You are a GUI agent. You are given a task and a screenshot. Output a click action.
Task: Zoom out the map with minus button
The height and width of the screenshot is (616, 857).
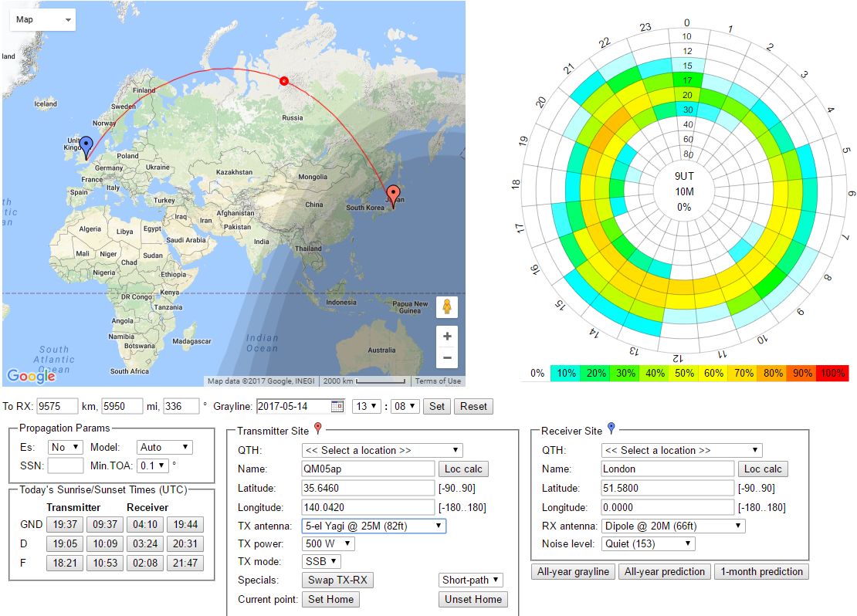[446, 357]
